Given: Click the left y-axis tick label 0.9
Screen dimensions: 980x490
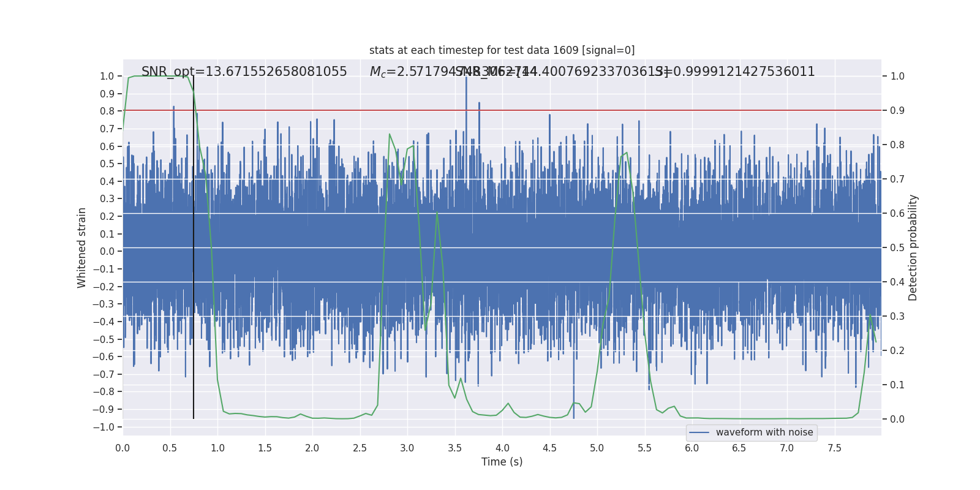Looking at the screenshot, I should (x=107, y=94).
